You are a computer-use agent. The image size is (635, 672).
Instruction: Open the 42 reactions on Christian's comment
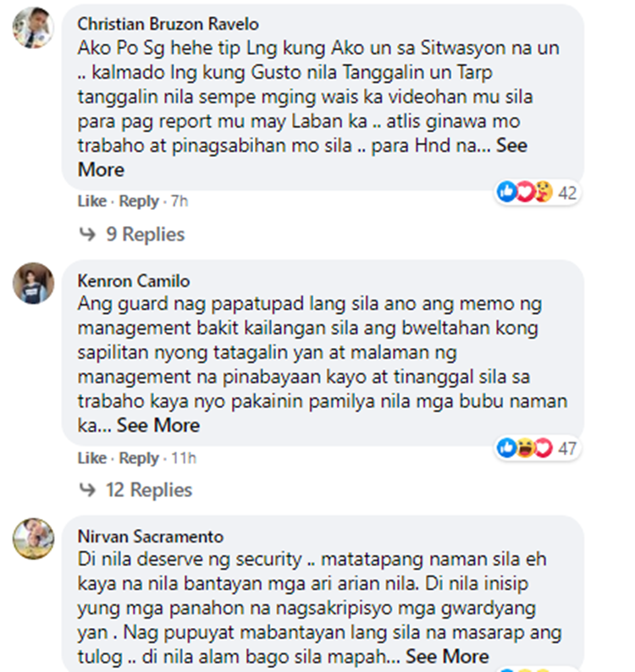point(567,192)
